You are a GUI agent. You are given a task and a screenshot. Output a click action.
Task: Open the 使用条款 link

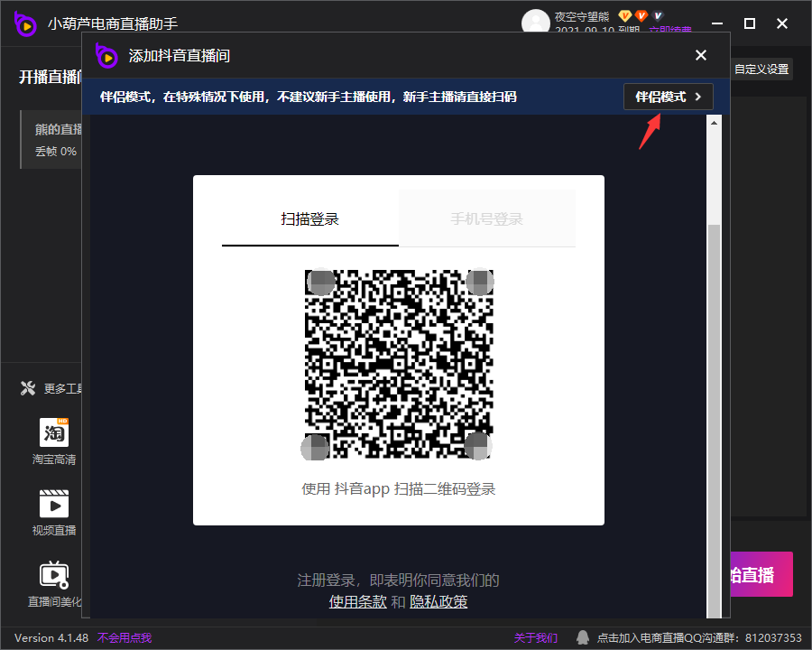357,601
